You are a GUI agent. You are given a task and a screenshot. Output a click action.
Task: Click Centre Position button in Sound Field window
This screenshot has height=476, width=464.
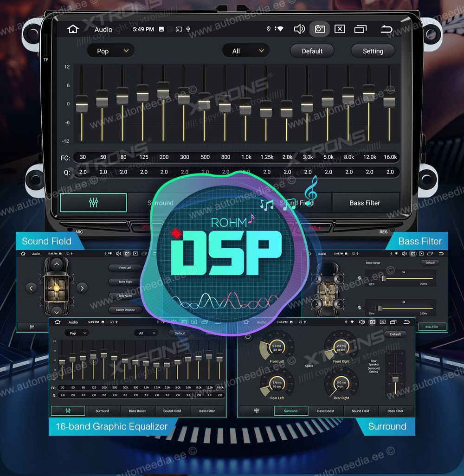[x=125, y=309]
